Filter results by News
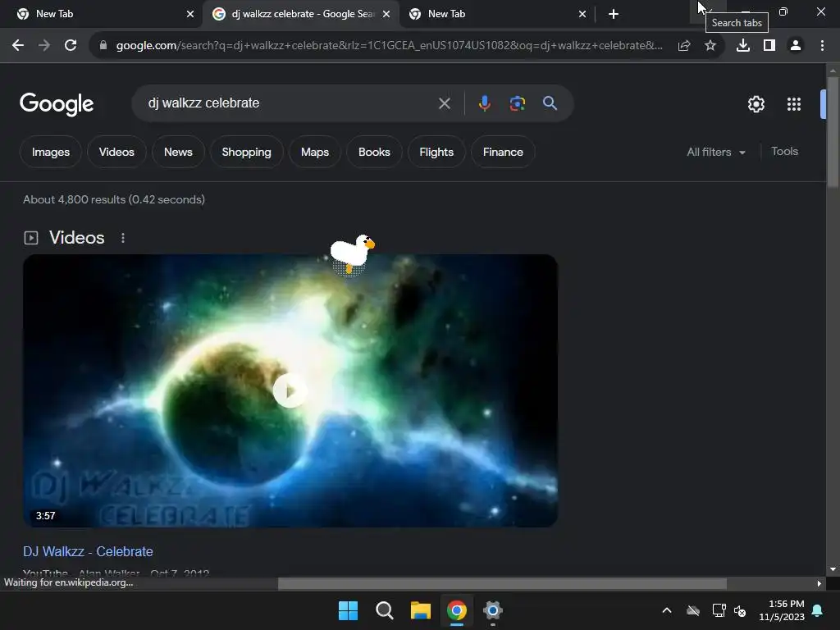Screen dimensions: 840x630 click(178, 152)
